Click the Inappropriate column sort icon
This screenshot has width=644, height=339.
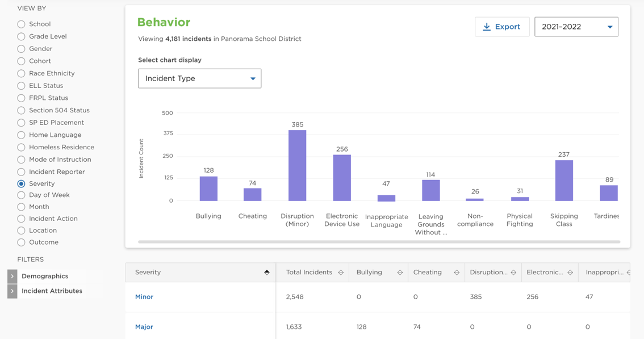coord(628,273)
